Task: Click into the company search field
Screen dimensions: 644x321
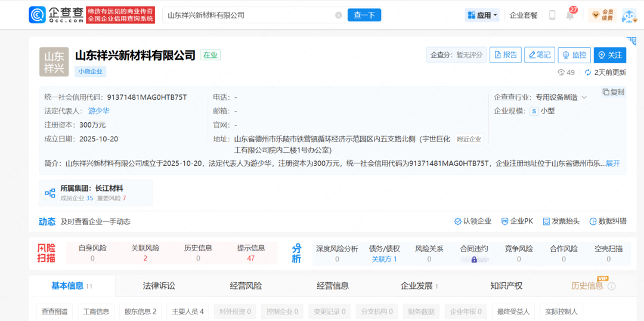Action: pos(247,15)
